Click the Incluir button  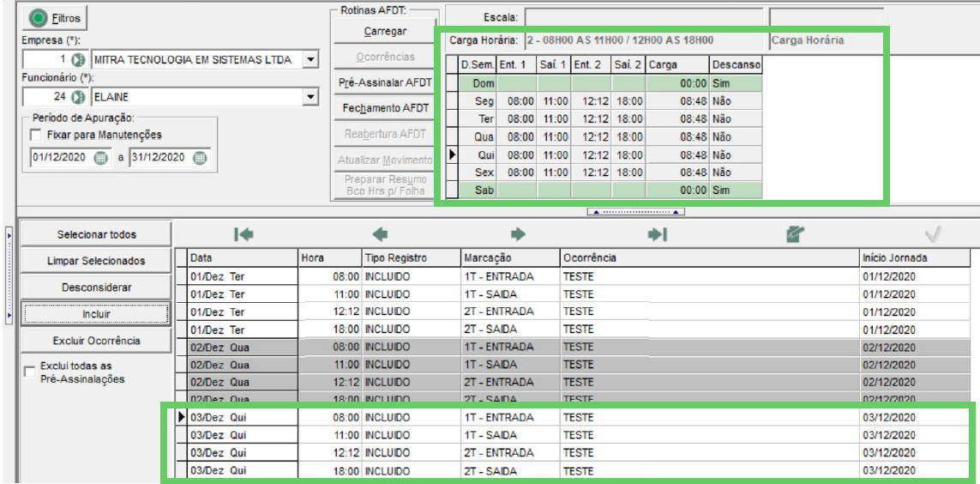coord(96,314)
